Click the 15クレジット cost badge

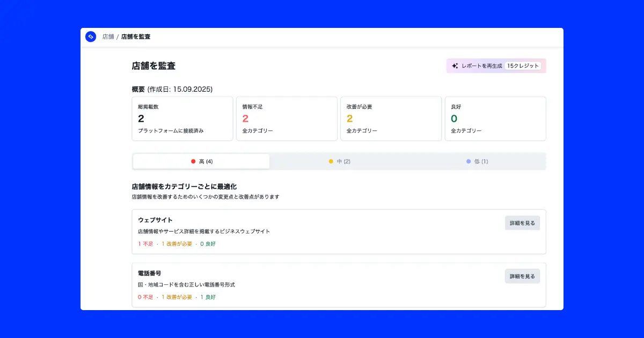(x=523, y=65)
